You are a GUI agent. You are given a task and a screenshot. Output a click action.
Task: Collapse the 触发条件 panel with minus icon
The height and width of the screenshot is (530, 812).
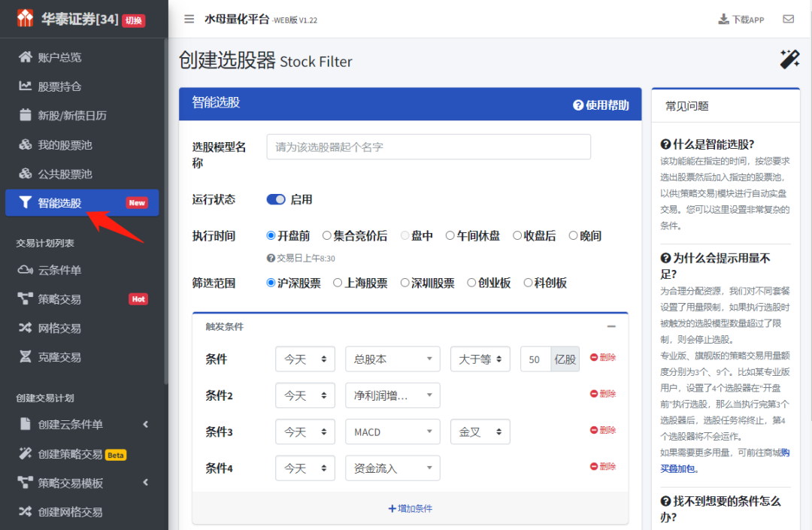tap(611, 327)
